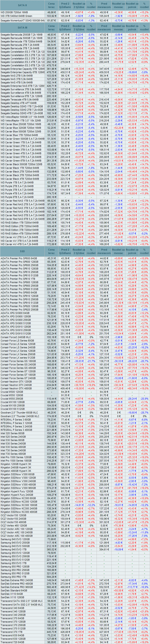Select the WD Purple 1TB row
150x644 pixels.
75,182
